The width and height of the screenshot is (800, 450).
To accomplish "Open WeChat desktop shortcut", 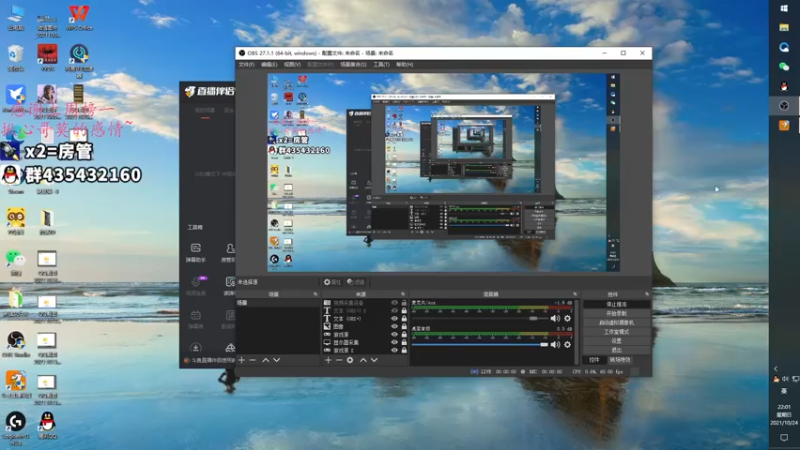I will 16,262.
